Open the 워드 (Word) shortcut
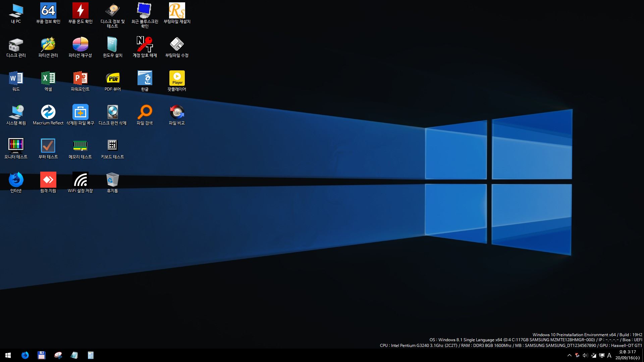Viewport: 644px width, 362px height. pos(16,81)
